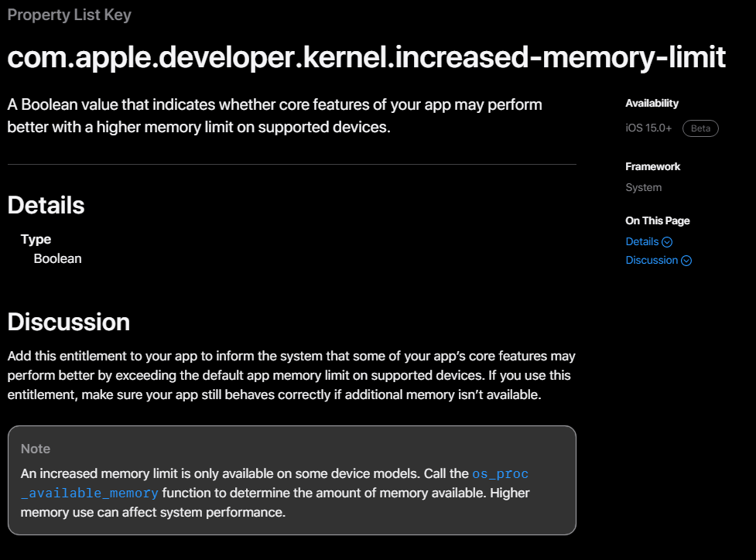This screenshot has height=560, width=756.
Task: Click the large Discussion section heading
Action: tap(69, 322)
